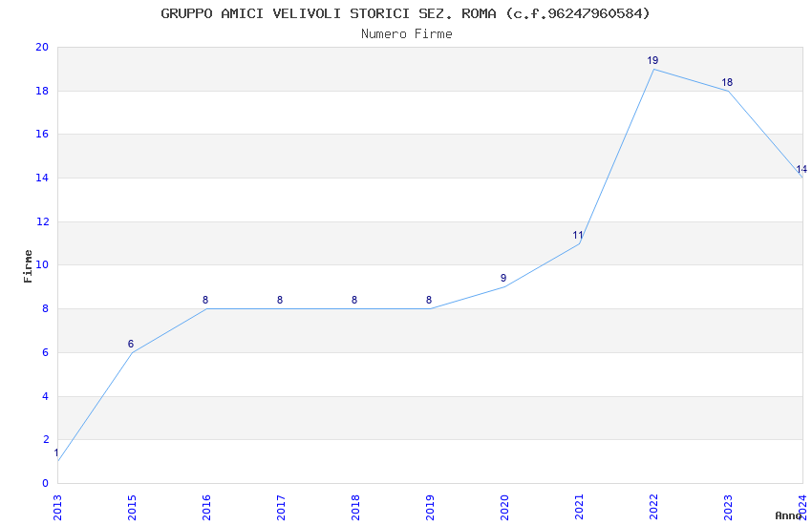Click data label 14 for 2024

click(801, 169)
